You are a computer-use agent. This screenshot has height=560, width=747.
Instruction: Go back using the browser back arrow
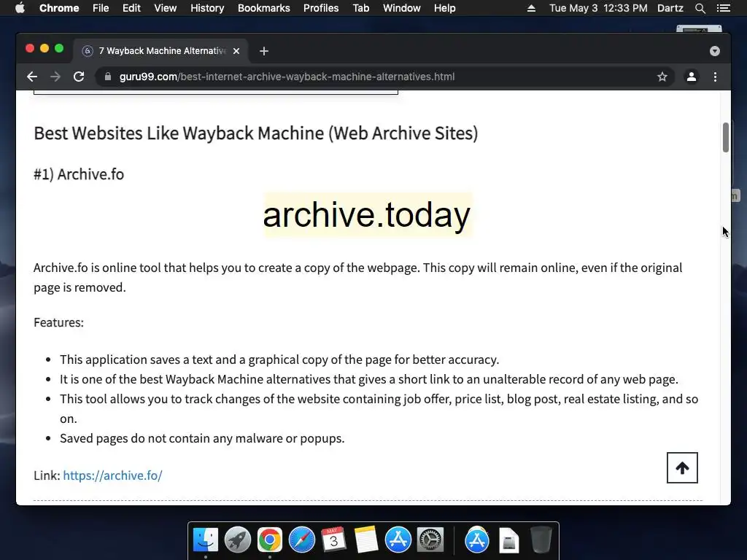tap(32, 77)
